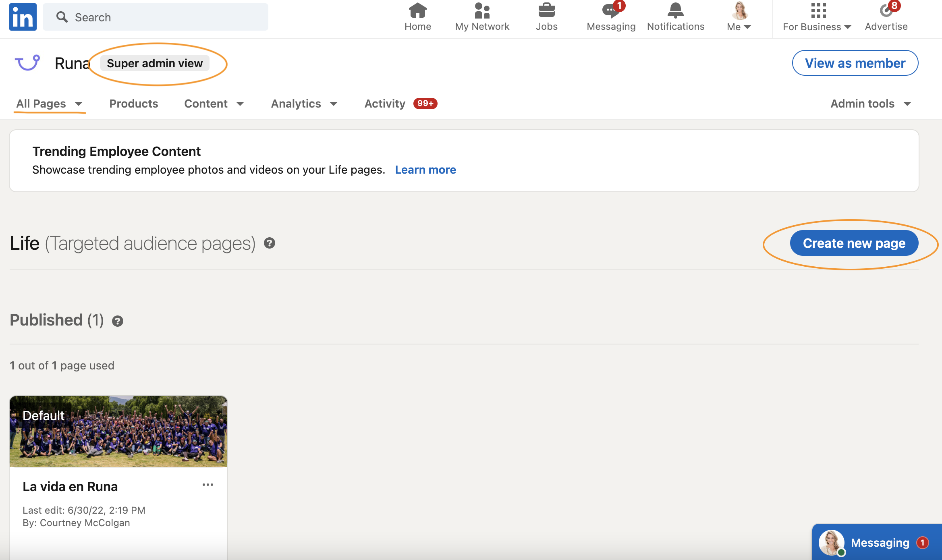
Task: Open three-dot menu on La vida en Runa card
Action: pos(208,485)
